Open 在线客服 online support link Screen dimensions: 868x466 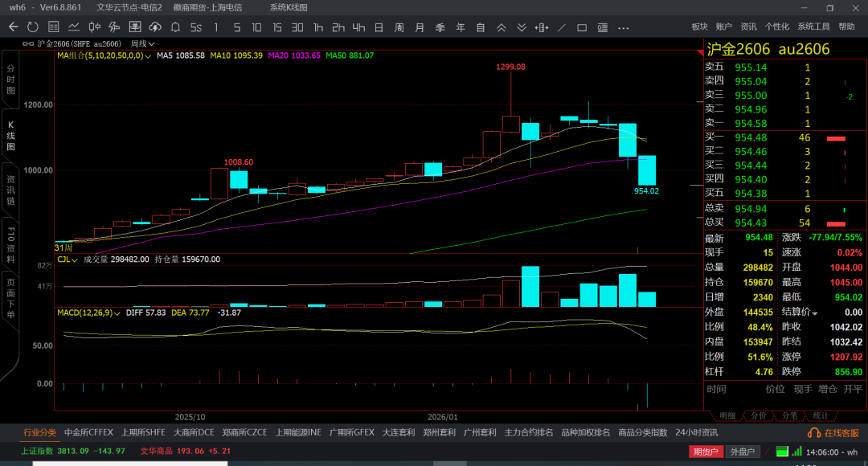click(x=841, y=433)
